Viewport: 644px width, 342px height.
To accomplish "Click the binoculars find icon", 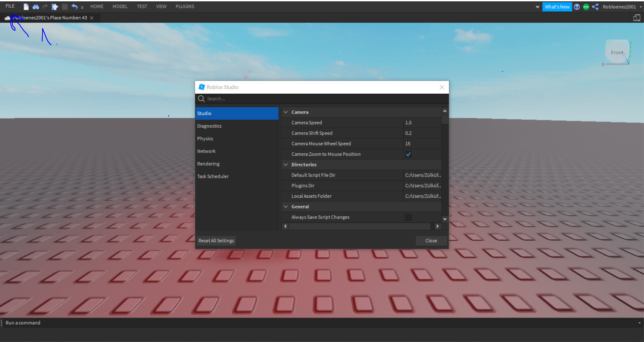I will point(36,7).
